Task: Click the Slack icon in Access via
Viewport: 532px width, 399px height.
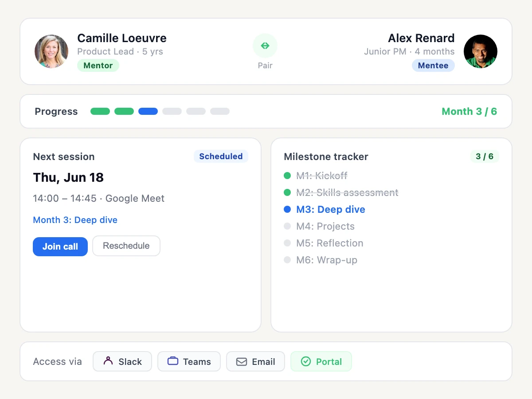Action: [x=108, y=361]
